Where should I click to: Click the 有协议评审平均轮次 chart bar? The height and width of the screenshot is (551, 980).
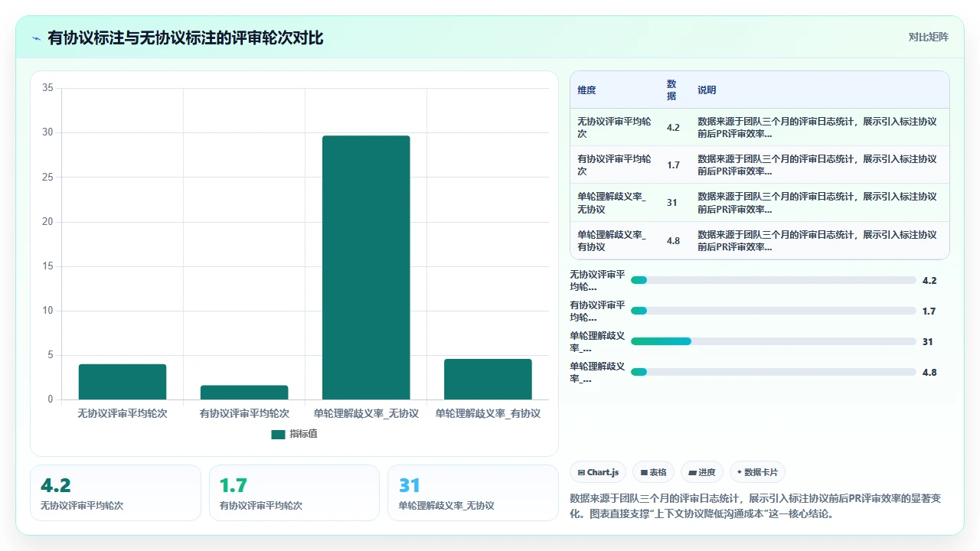(x=244, y=393)
